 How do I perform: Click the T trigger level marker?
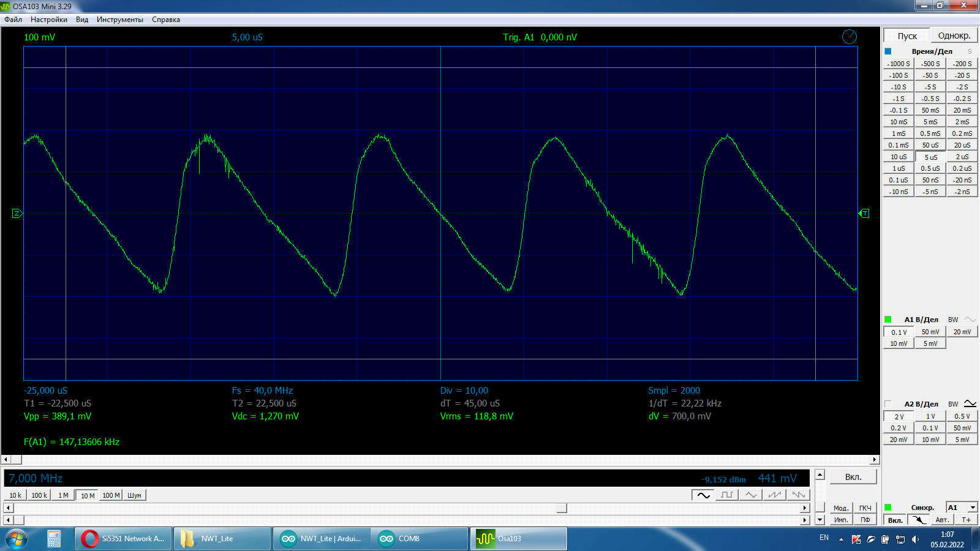tap(864, 214)
